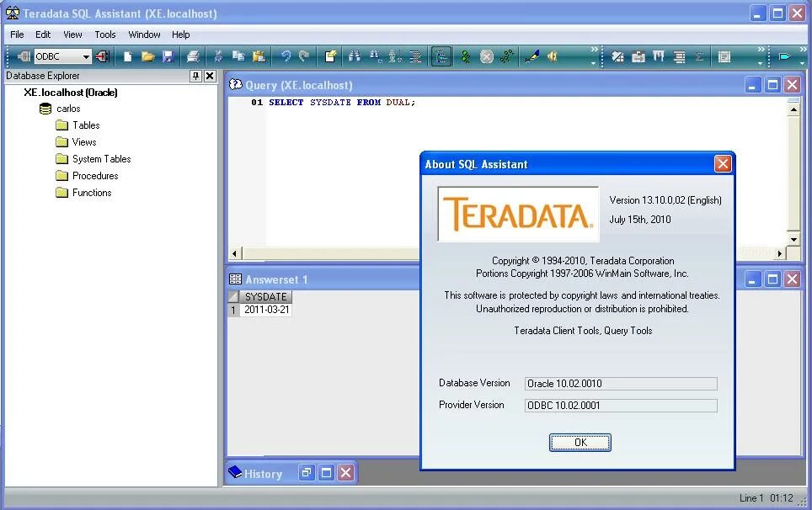Click the list sheet icon near toolbar end
Image resolution: width=812 pixels, height=510 pixels.
724,56
